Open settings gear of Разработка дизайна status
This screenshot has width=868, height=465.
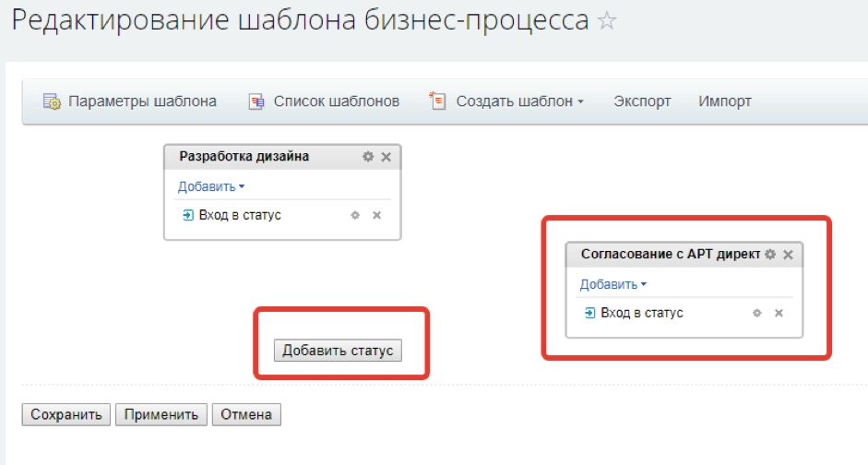click(368, 157)
